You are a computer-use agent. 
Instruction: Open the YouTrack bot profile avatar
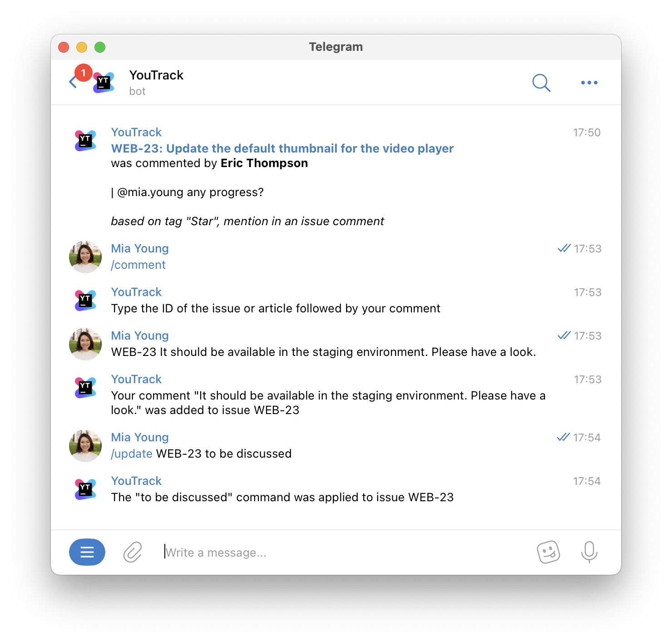click(103, 83)
